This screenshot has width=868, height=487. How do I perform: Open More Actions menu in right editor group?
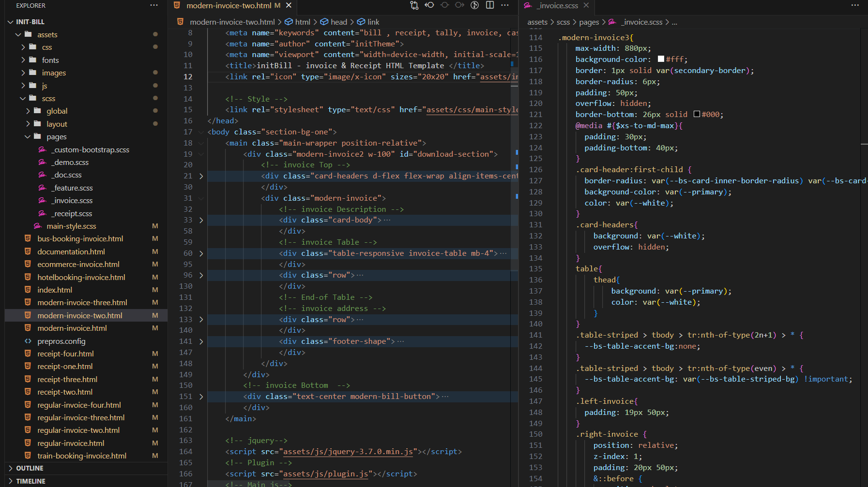855,5
